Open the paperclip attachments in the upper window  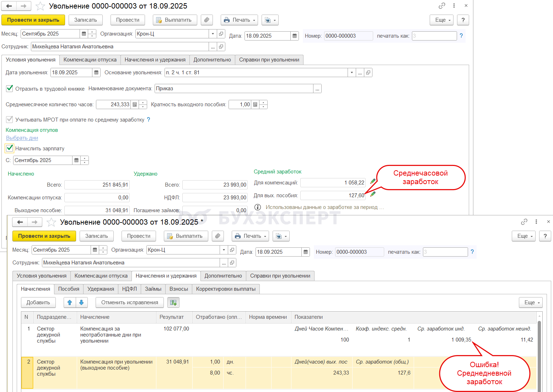tap(207, 20)
